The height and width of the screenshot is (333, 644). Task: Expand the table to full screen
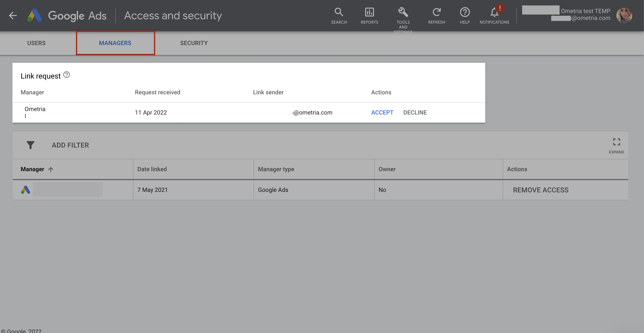(616, 146)
